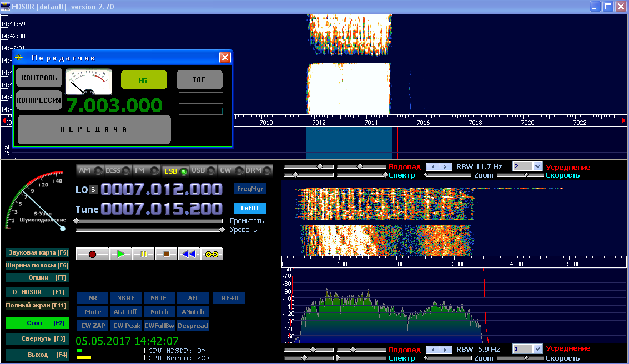Adjust the Громкость volume slider
Viewport: 629px width, 364px height.
point(149,221)
